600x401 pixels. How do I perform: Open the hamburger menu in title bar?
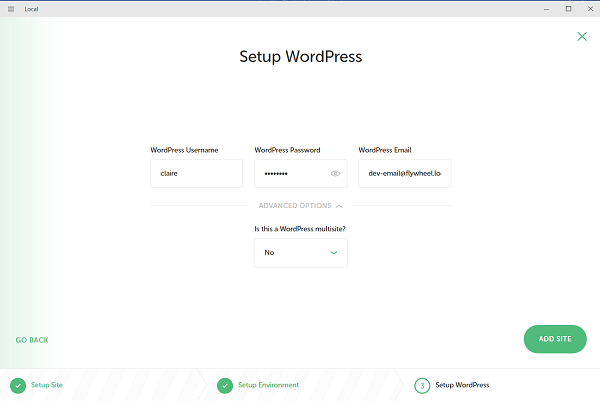11,9
